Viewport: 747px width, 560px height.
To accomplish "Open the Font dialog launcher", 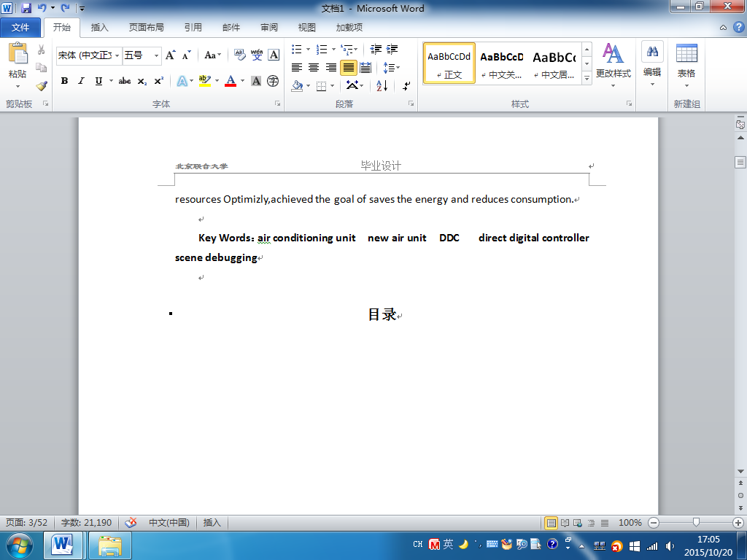I will coord(277,104).
